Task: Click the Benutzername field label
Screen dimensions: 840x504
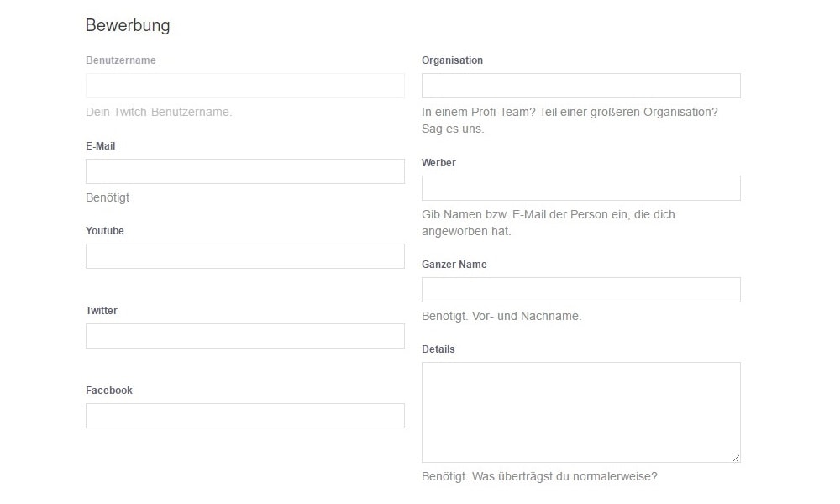Action: [x=120, y=60]
